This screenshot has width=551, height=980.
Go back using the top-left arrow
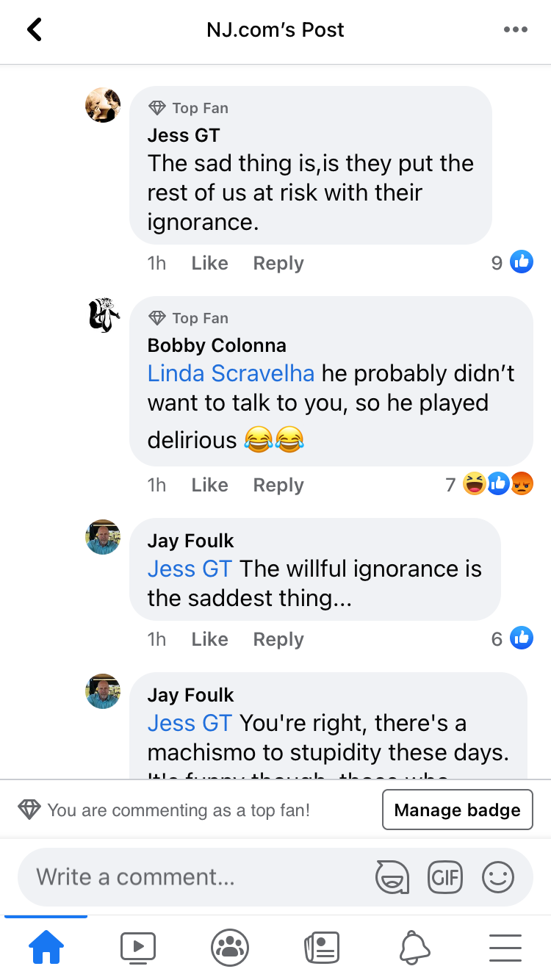coord(35,30)
